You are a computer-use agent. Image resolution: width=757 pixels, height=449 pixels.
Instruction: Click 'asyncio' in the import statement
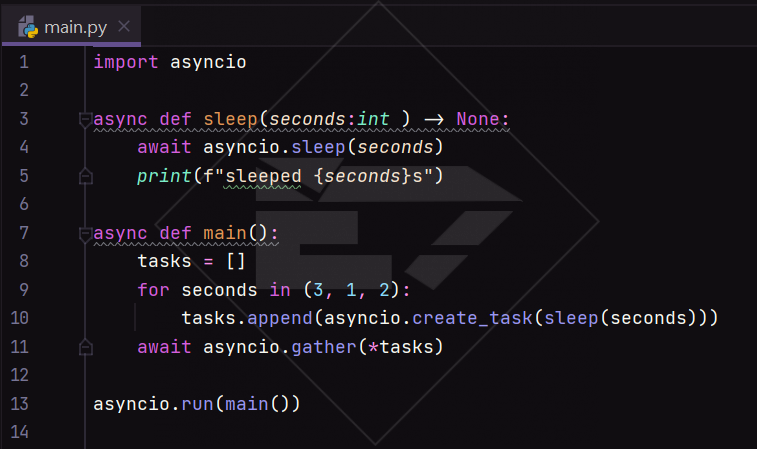[208, 63]
